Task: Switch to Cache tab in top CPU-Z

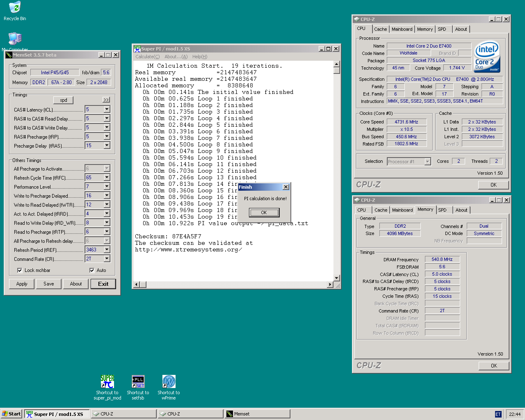Action: (380, 29)
